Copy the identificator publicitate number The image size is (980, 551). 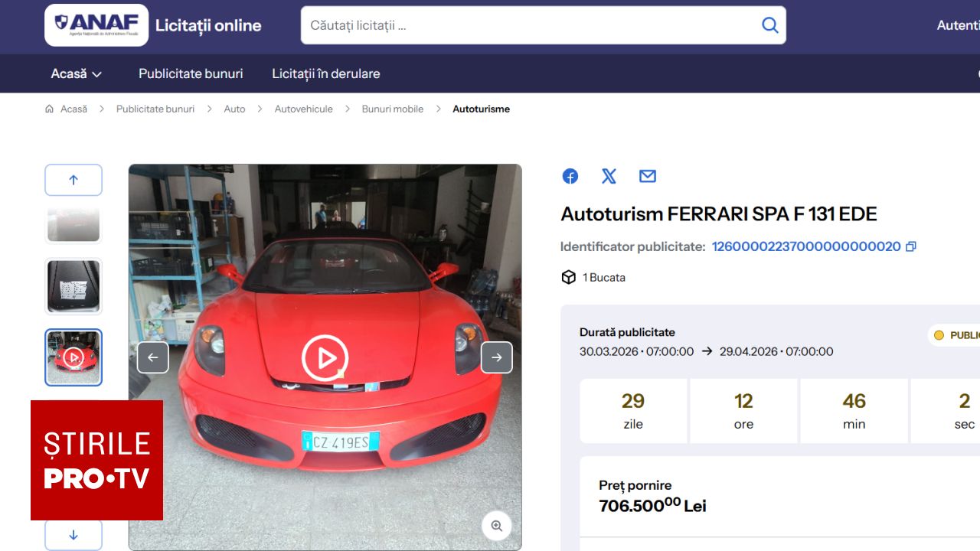coord(910,246)
